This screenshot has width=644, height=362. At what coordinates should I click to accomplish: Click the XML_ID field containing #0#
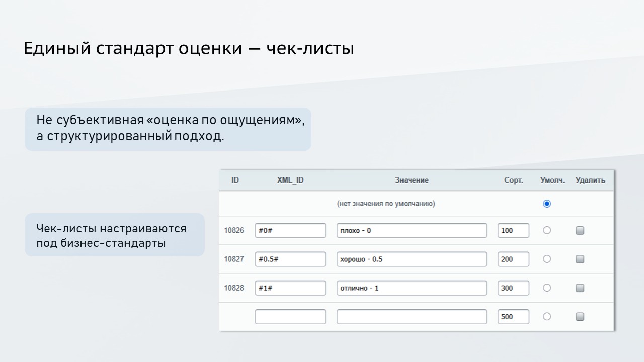point(290,230)
